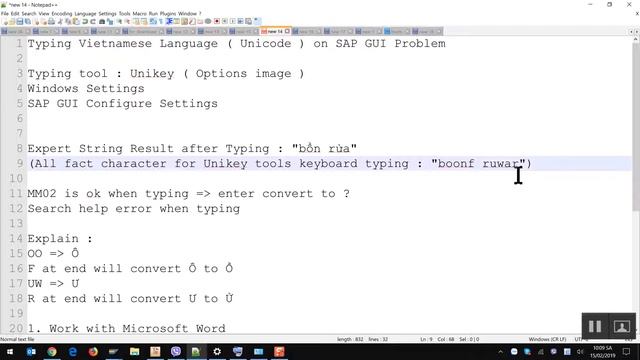Click the Replace toolbar icon
This screenshot has width=640, height=360.
[110, 21]
